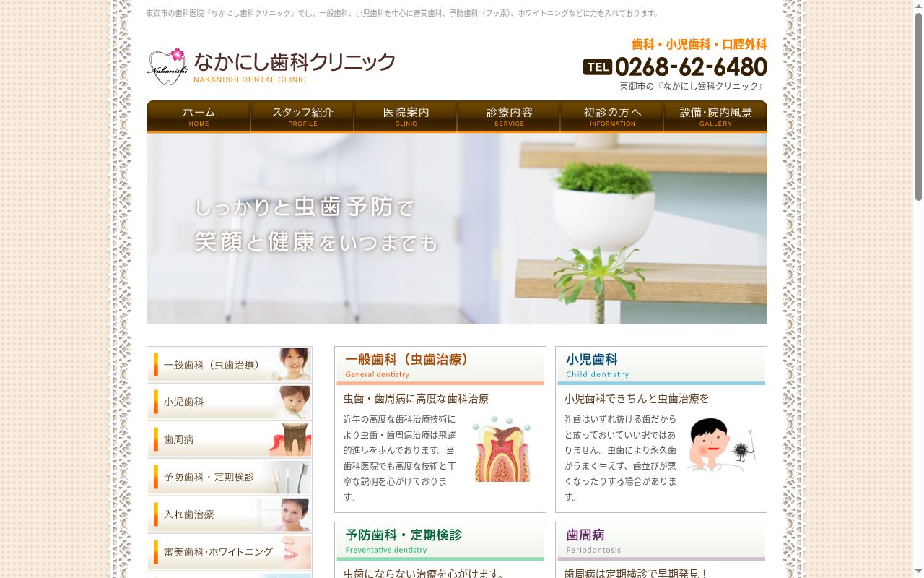Click the 歯科・小児歯科・口腔外科 orange text

(x=699, y=44)
